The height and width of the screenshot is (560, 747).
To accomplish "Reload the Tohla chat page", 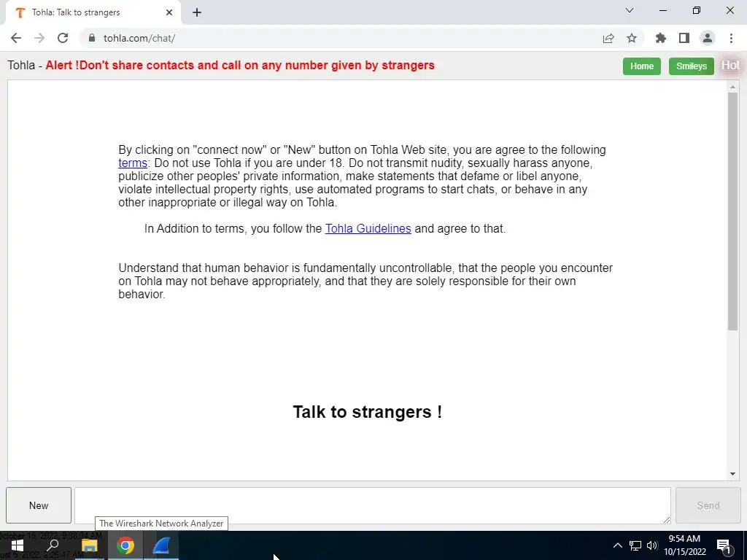I will pos(63,38).
